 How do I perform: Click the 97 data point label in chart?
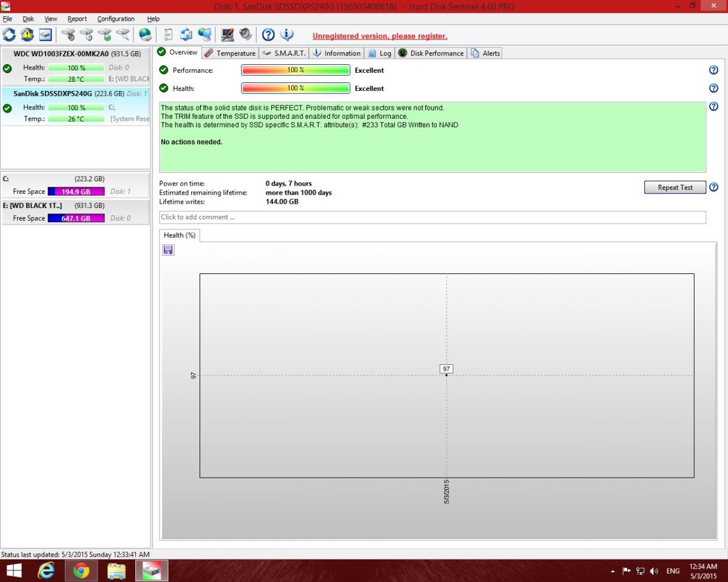click(x=447, y=369)
